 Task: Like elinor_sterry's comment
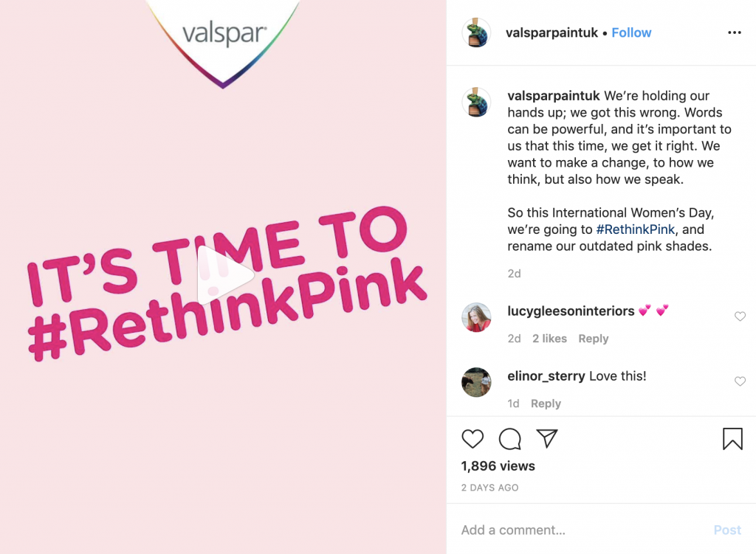coord(740,381)
